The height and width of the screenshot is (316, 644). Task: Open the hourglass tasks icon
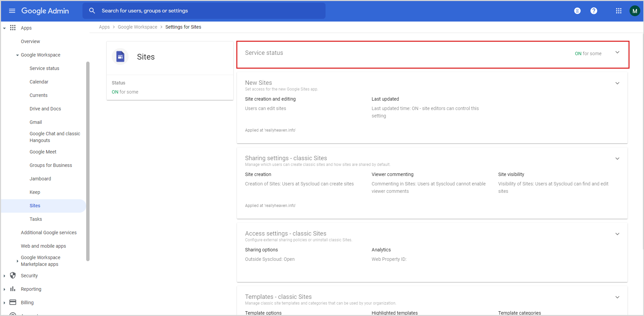577,11
